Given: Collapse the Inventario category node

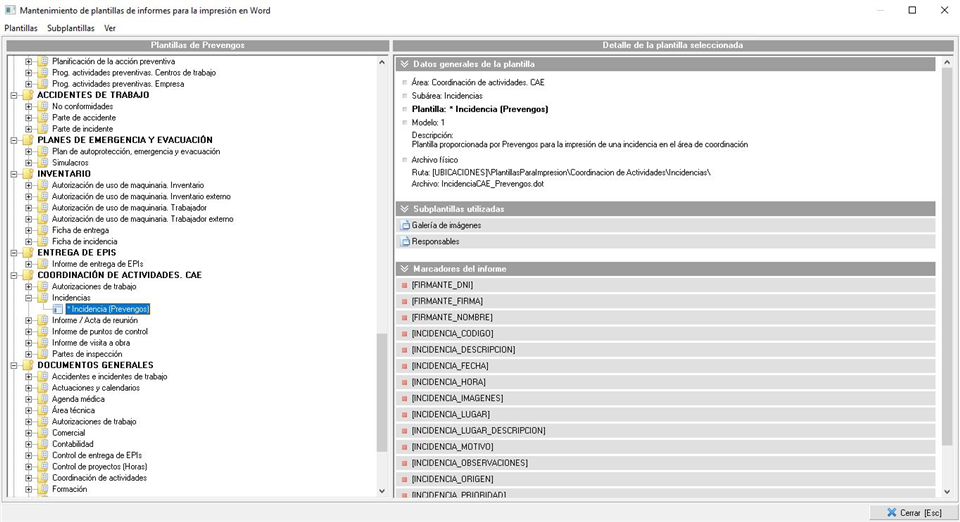Looking at the screenshot, I should click(14, 174).
